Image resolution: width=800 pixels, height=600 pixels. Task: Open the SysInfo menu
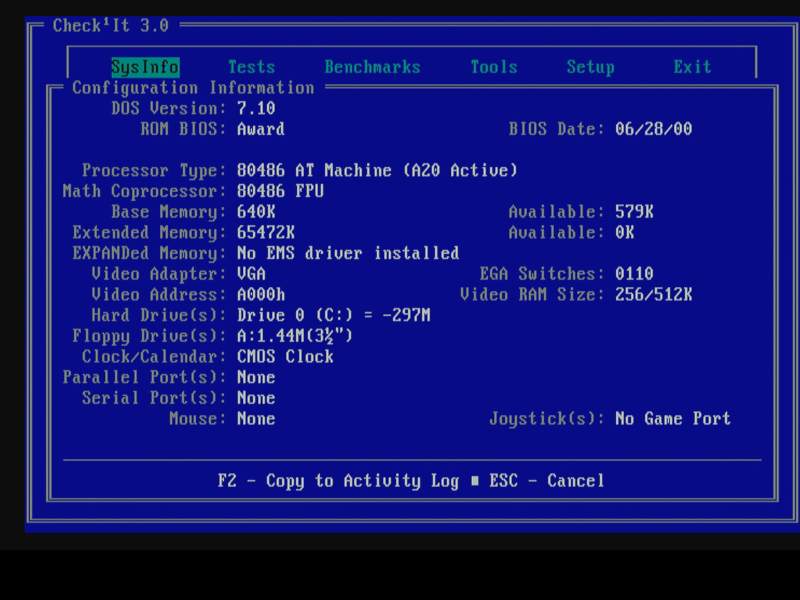coord(145,67)
